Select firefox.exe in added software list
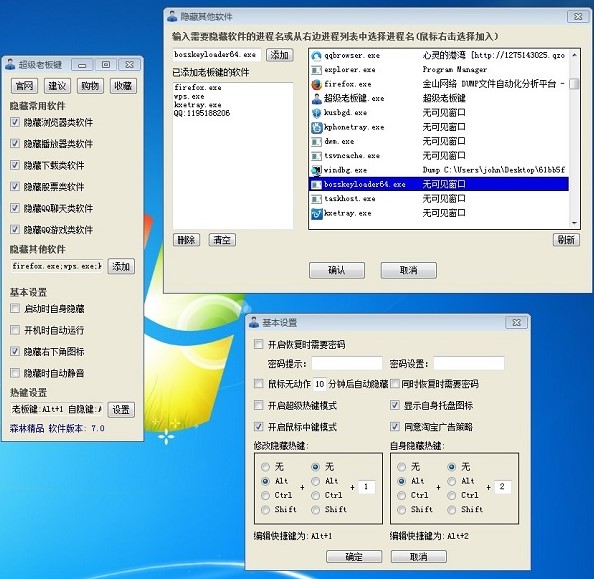 click(x=198, y=88)
